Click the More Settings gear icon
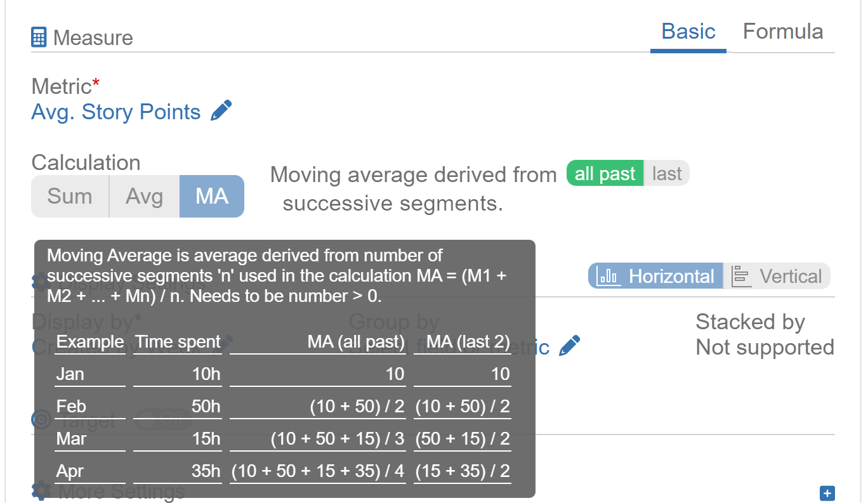 (x=40, y=492)
